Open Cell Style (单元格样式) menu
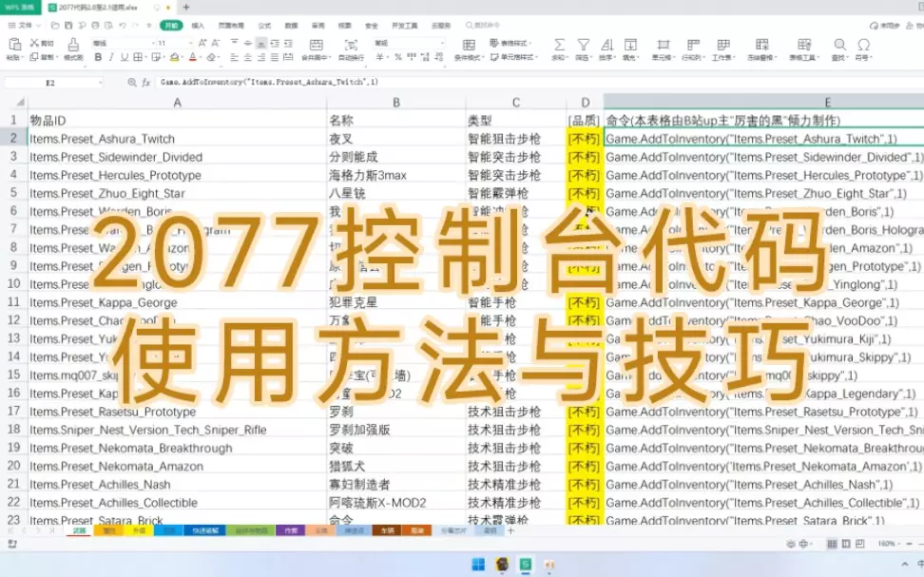The width and height of the screenshot is (924, 577). pyautogui.click(x=514, y=57)
